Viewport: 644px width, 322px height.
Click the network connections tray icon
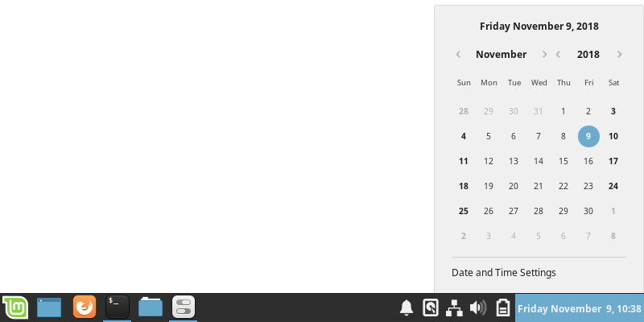click(454, 308)
